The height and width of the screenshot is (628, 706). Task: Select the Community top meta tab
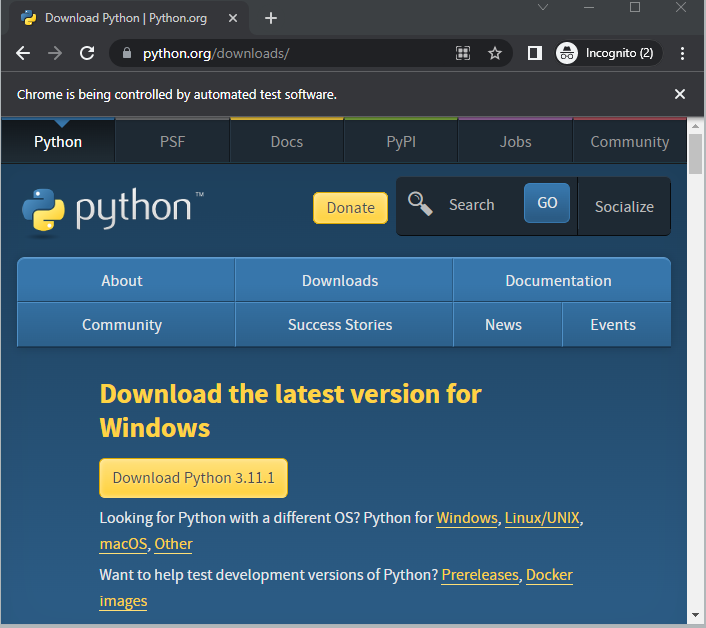629,142
